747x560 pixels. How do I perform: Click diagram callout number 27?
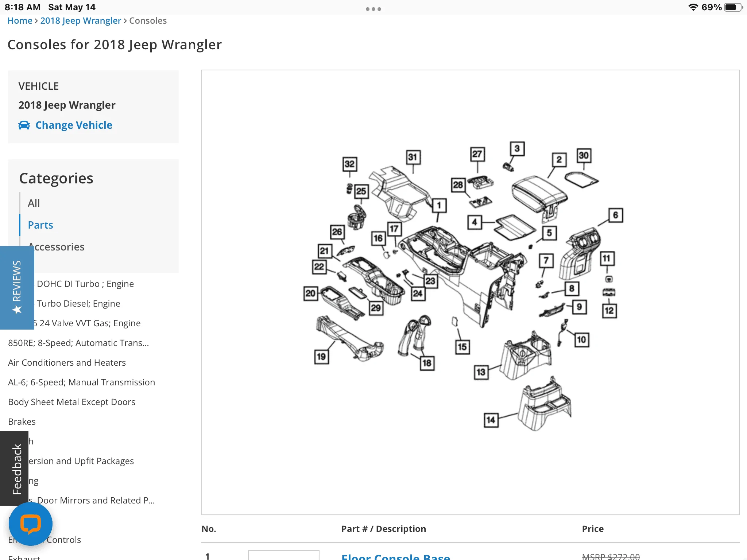[x=477, y=154]
